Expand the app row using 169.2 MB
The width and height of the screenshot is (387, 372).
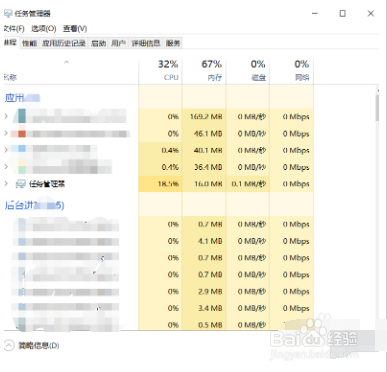click(x=6, y=116)
